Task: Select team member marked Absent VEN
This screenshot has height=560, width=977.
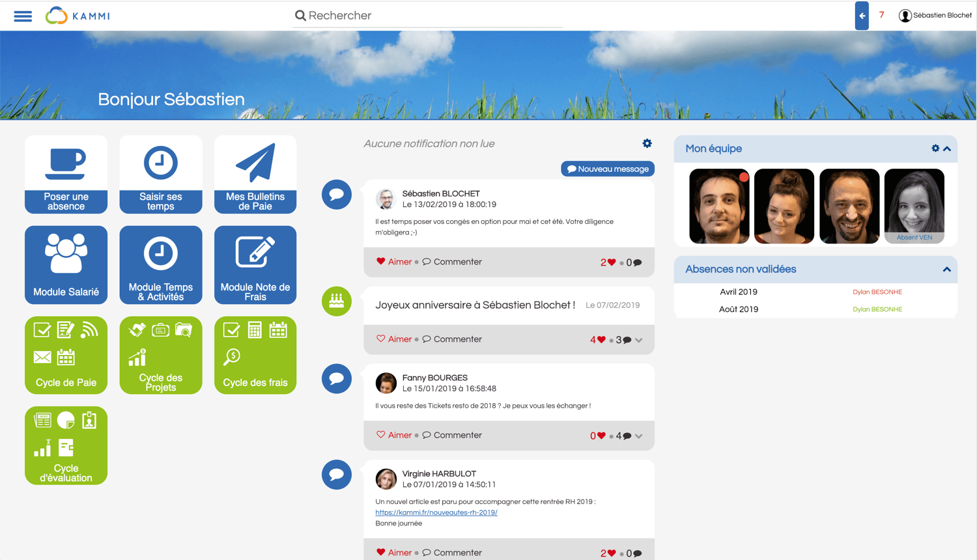Action: (x=914, y=206)
